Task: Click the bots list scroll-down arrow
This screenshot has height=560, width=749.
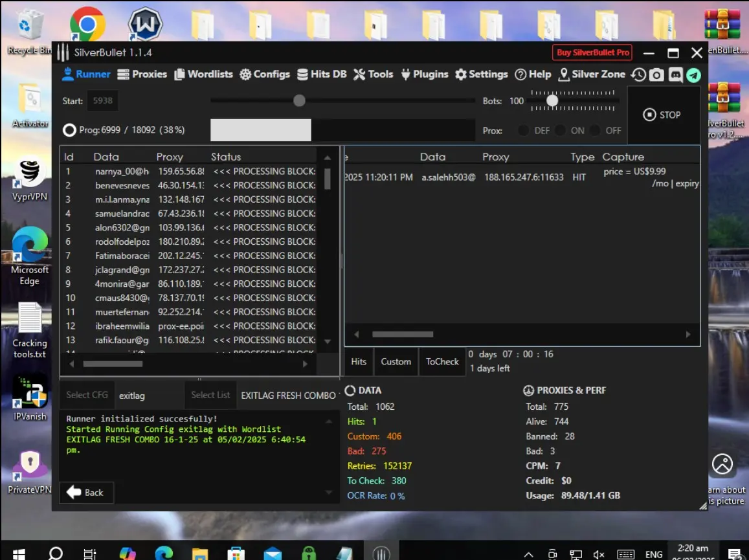Action: tap(328, 342)
